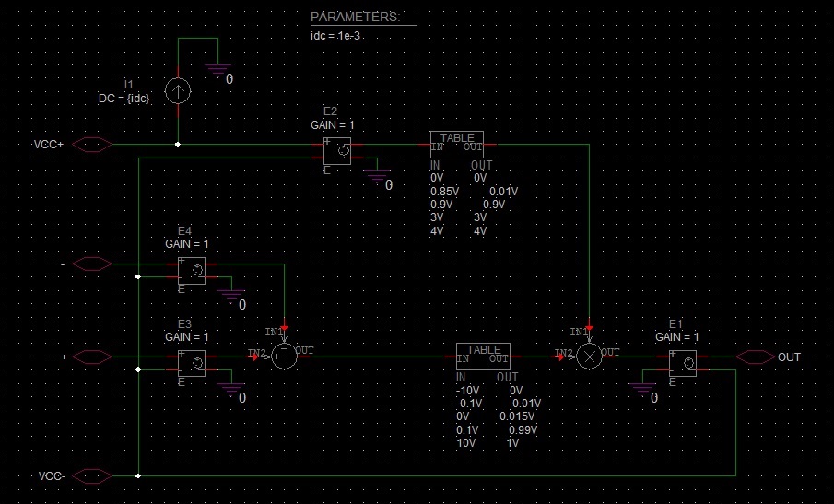Click the -10V table input value
The height and width of the screenshot is (504, 834).
[x=467, y=391]
